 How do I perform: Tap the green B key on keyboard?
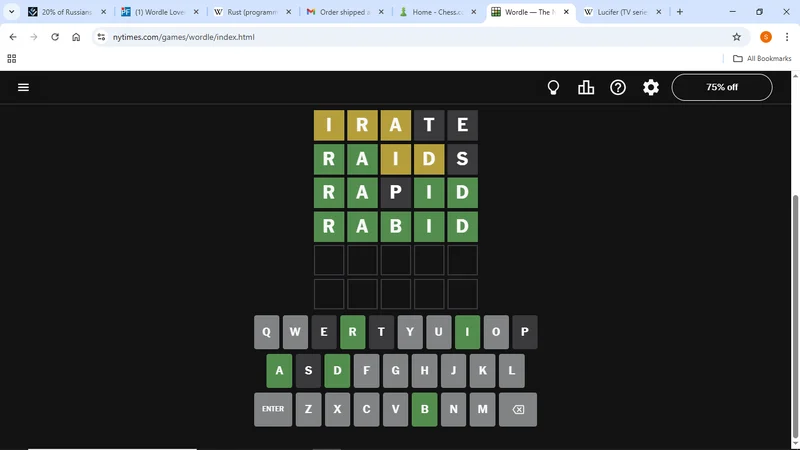point(424,409)
